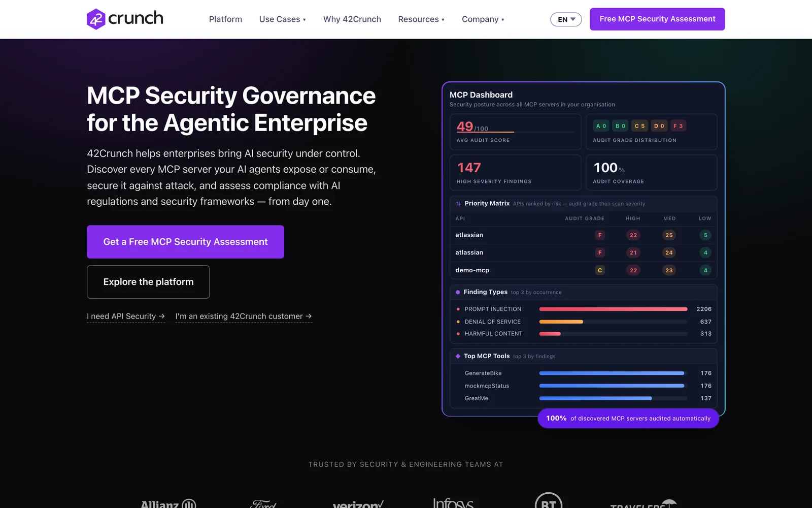Click Get a Free MCP Security Assessment
The image size is (812, 508).
point(185,242)
